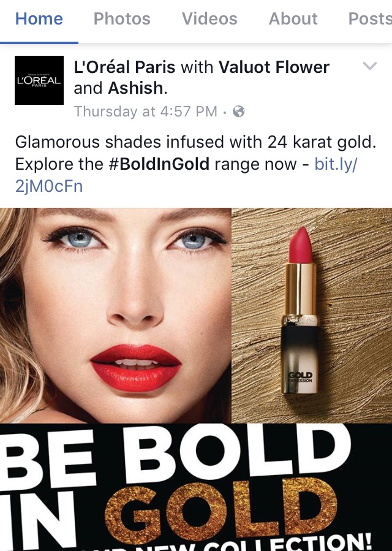
Task: Open Ashish tagged profile link
Action: (x=135, y=88)
